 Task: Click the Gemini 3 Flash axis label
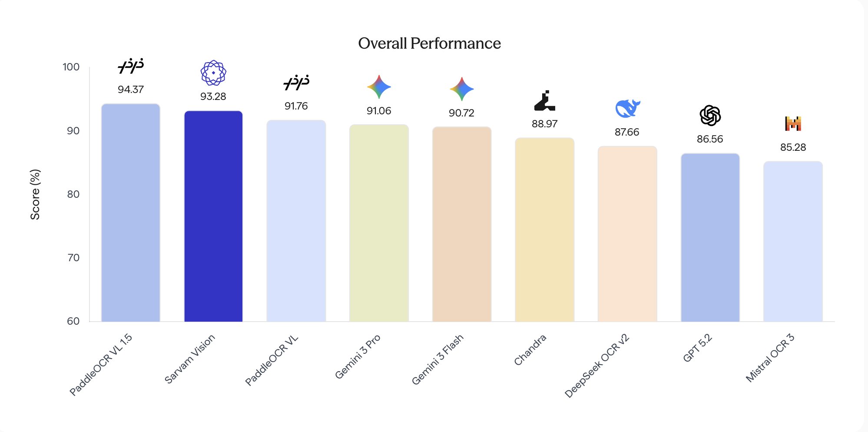437,359
